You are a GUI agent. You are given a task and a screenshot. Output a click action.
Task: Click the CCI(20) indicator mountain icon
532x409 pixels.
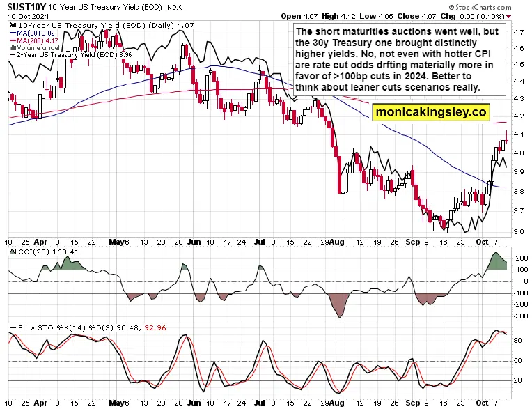click(x=13, y=252)
